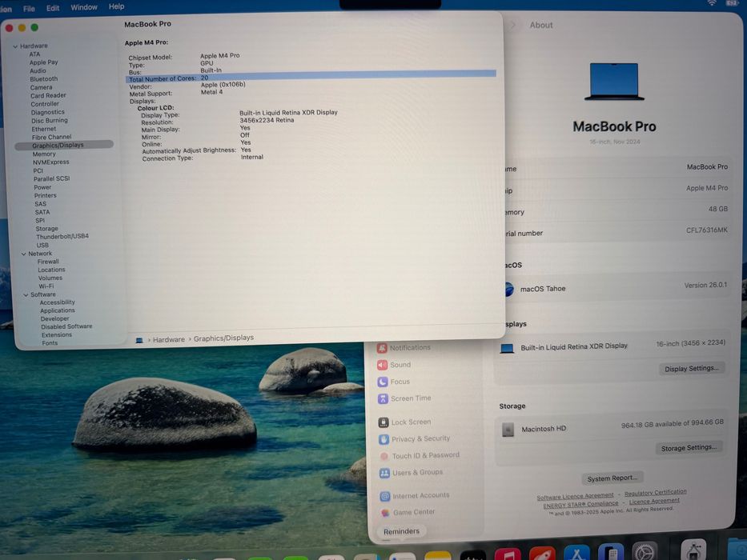Screen dimensions: 747x560
Task: Select Memory in the sidebar
Action: point(44,154)
